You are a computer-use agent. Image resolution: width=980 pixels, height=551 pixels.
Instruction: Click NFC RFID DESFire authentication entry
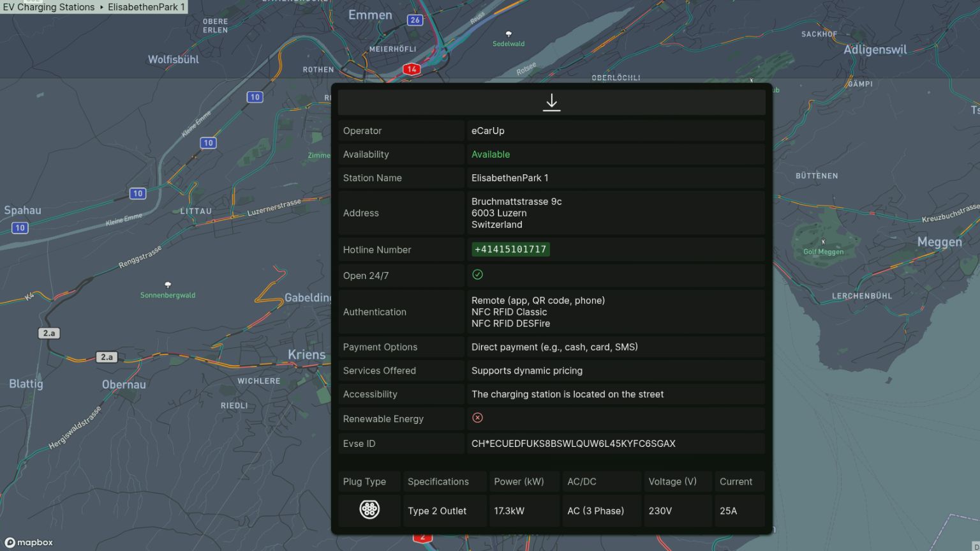510,324
